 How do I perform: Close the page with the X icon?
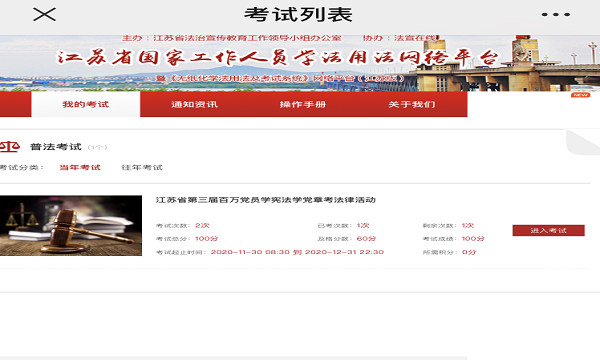(x=44, y=15)
